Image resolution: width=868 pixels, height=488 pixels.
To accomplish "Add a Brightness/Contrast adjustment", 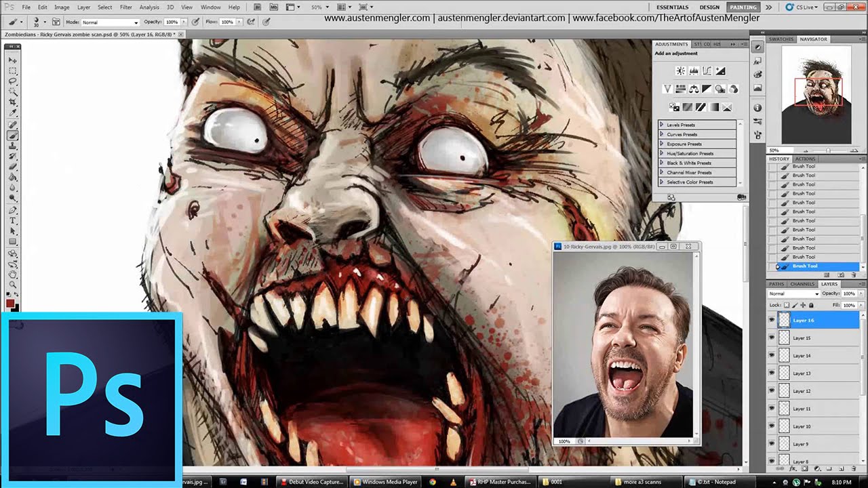I will click(x=681, y=70).
